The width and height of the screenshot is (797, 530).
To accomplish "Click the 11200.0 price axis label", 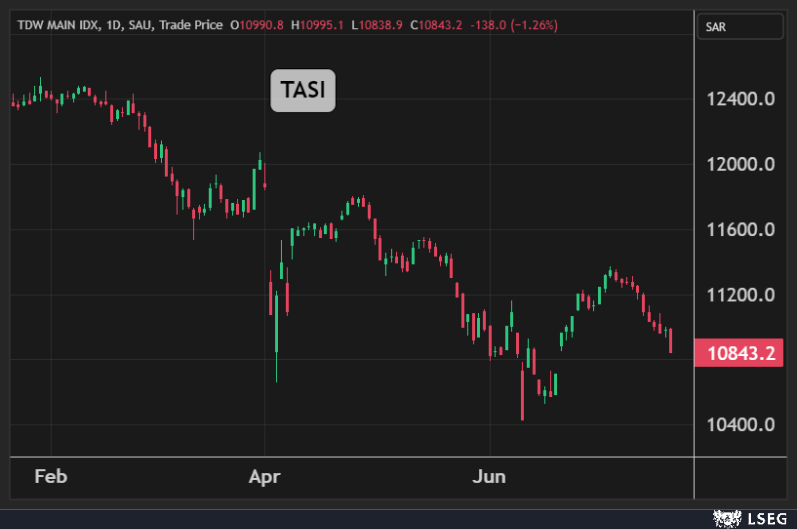I will 741,295.
